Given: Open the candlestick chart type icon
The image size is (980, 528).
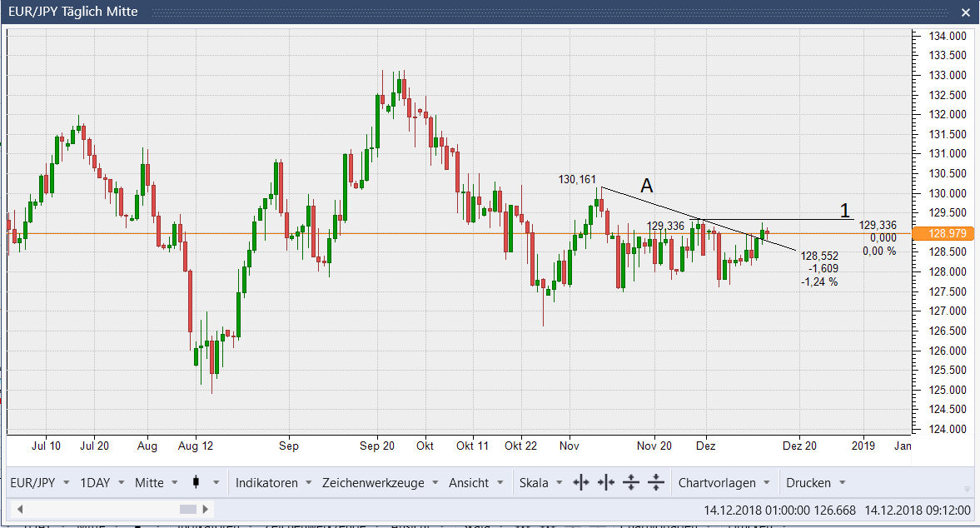Looking at the screenshot, I should (196, 482).
